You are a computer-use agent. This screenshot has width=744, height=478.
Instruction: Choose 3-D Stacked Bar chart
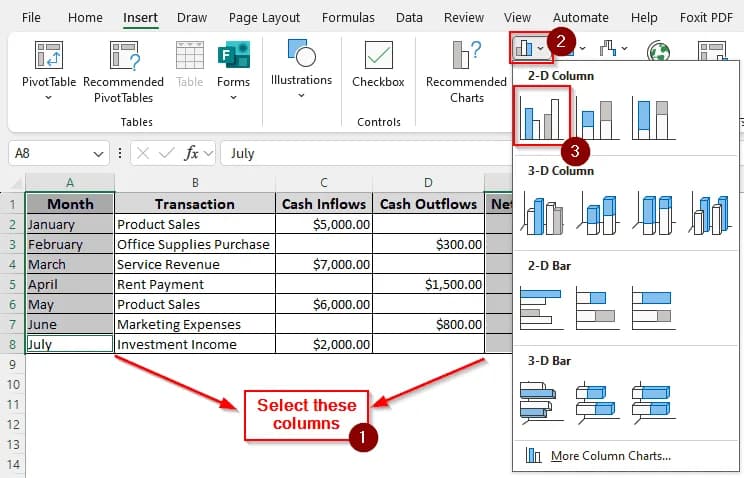[597, 402]
